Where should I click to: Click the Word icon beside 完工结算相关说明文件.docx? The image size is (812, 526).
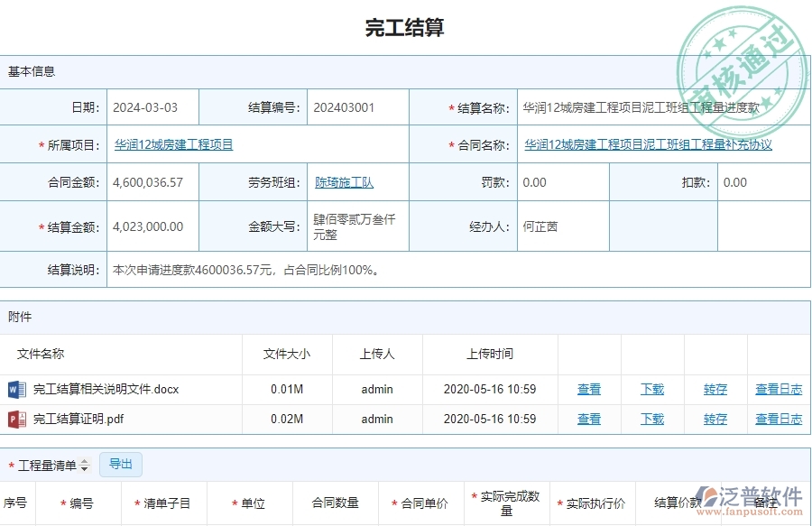16,390
